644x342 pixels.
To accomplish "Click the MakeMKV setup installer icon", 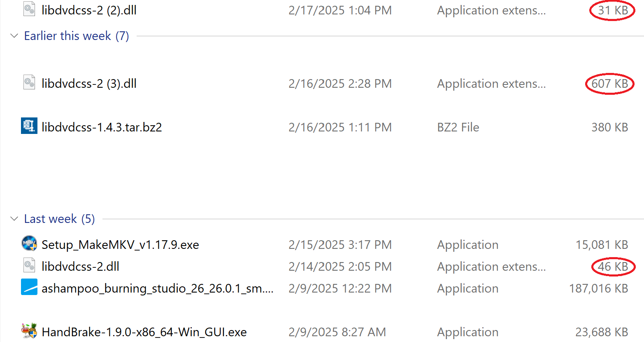I will point(29,244).
